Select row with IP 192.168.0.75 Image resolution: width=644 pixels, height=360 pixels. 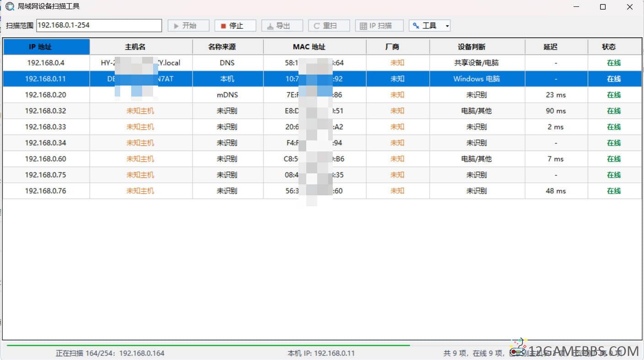coord(322,175)
